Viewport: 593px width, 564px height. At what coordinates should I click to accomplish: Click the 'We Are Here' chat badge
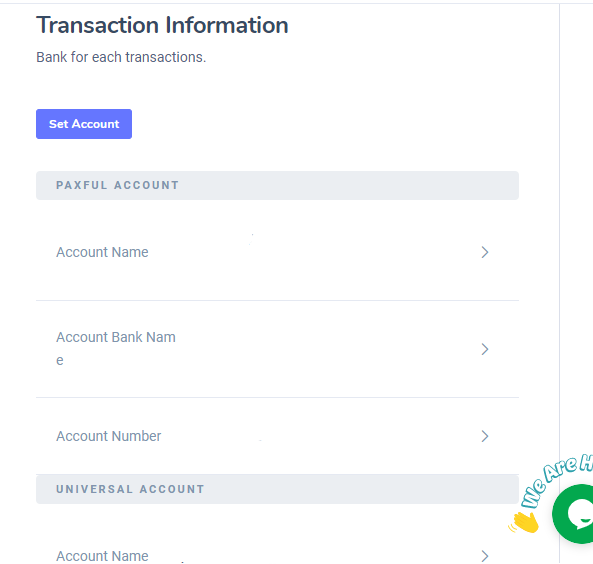[555, 481]
